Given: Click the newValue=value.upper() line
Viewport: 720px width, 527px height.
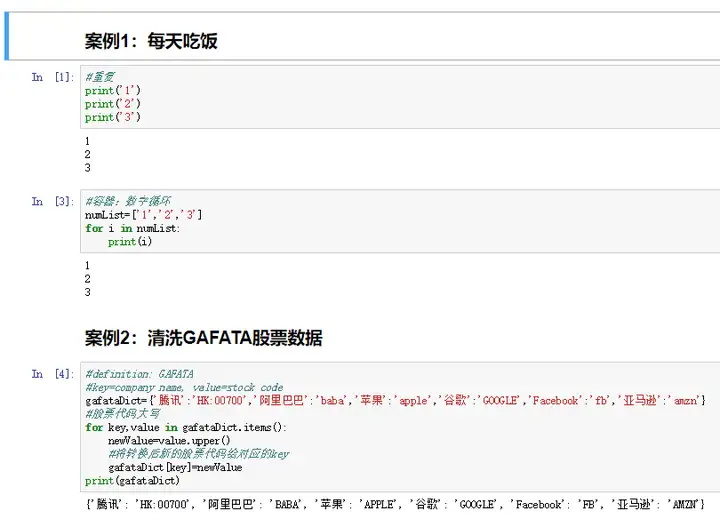Looking at the screenshot, I should 169,441.
